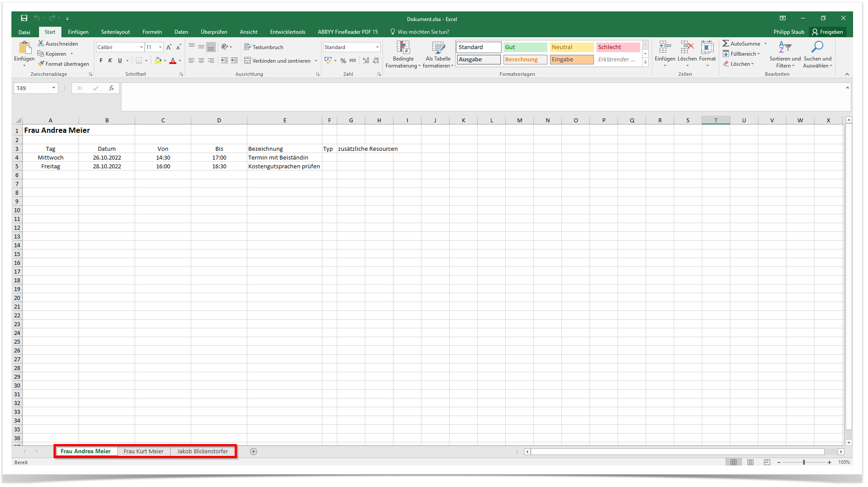Viewport: 868px width, 487px height.
Task: Decrease indent of cell content
Action: tap(225, 60)
